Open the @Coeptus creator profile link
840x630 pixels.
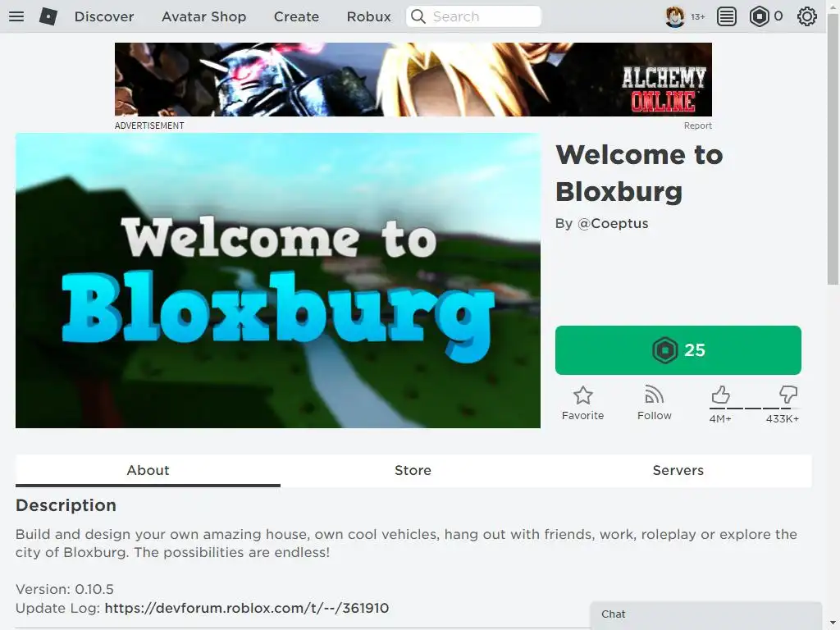(613, 223)
